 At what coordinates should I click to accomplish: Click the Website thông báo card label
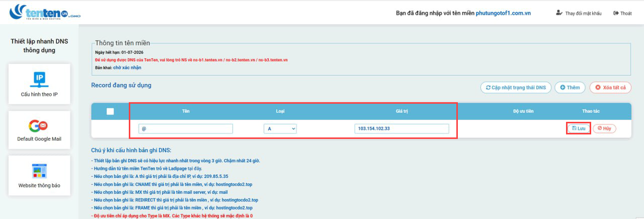tap(39, 185)
